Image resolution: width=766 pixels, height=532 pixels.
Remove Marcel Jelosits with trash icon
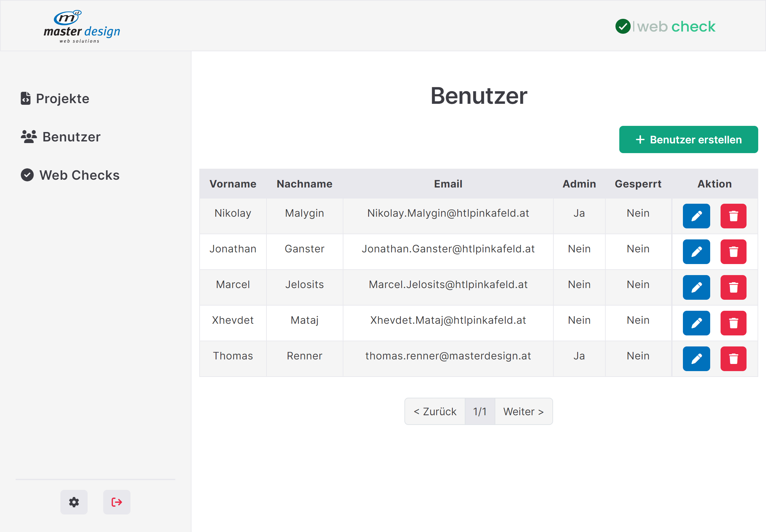point(733,287)
